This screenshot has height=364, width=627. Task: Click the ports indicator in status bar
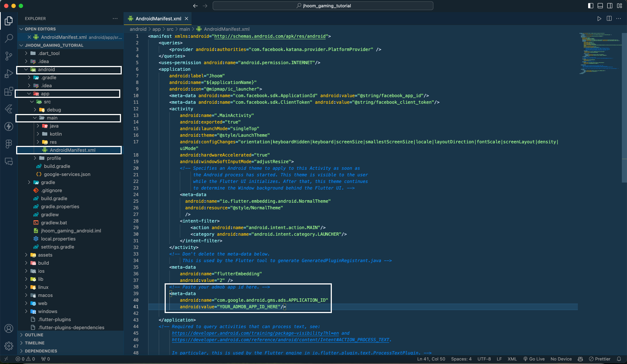coord(45,359)
